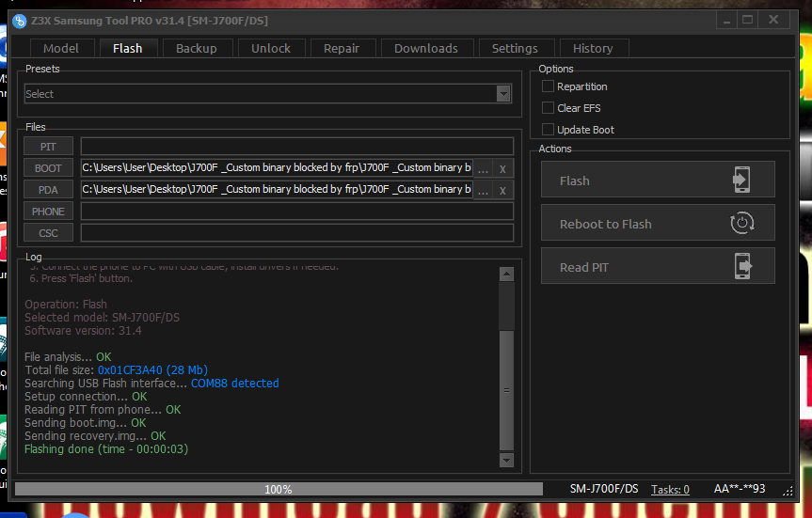The image size is (812, 518).
Task: Browse BOOT file with the ellipsis button
Action: point(483,168)
